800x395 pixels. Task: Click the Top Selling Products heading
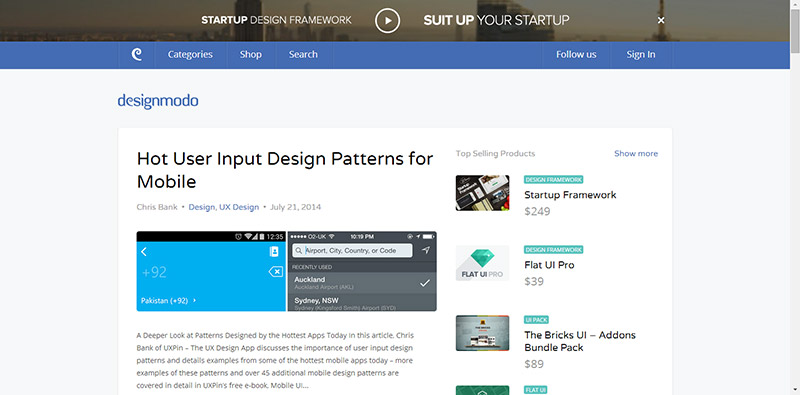(x=495, y=154)
